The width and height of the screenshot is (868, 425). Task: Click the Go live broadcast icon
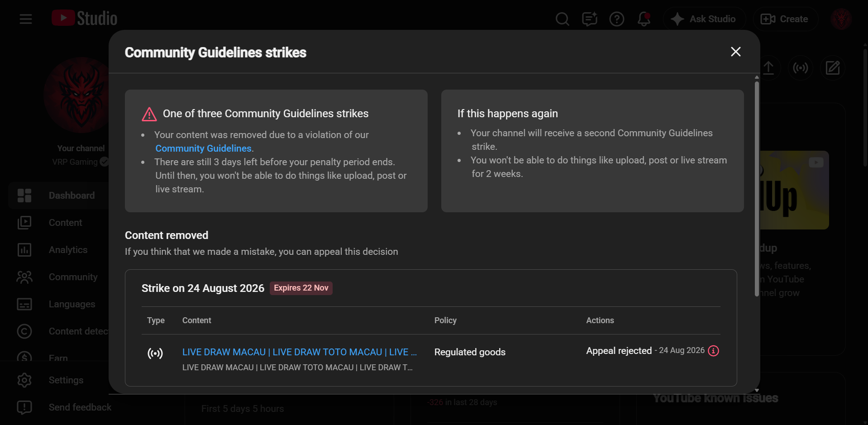coord(801,68)
